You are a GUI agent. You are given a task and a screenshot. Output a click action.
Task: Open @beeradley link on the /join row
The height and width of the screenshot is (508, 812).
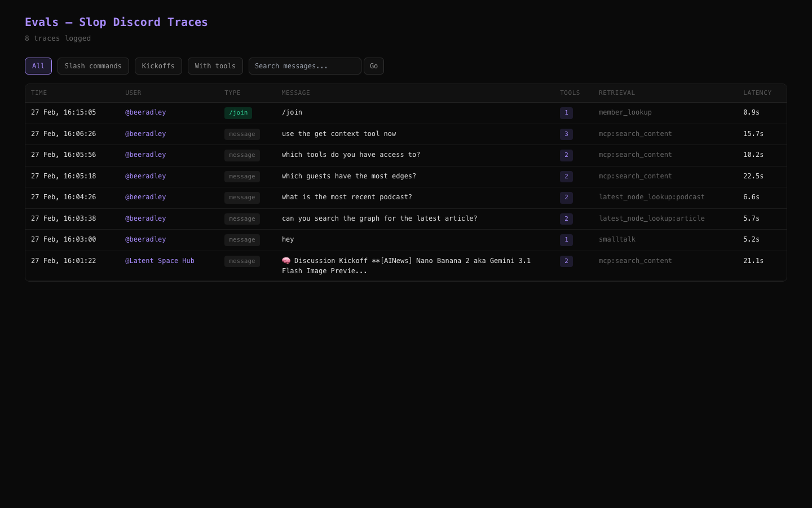145,112
